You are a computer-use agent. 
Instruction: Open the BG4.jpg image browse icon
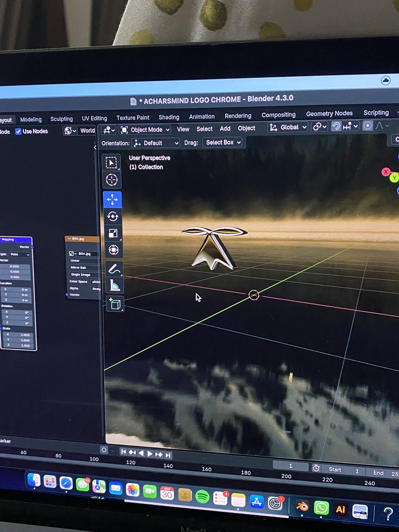73,254
